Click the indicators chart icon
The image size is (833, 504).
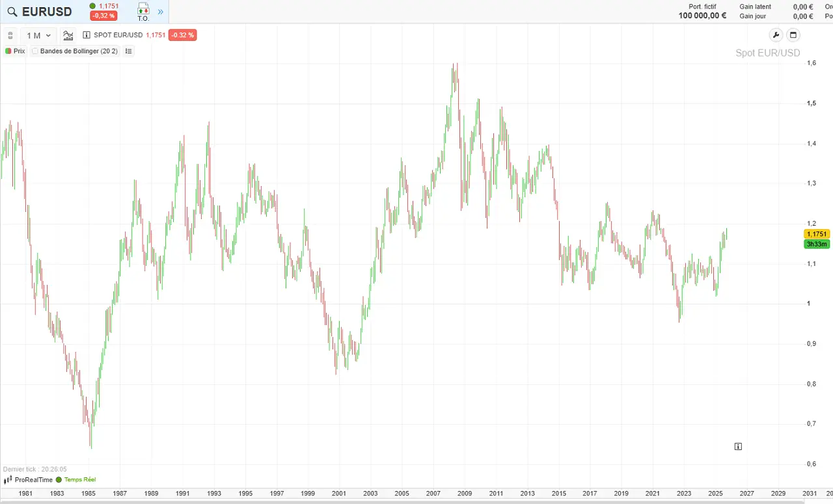point(68,35)
